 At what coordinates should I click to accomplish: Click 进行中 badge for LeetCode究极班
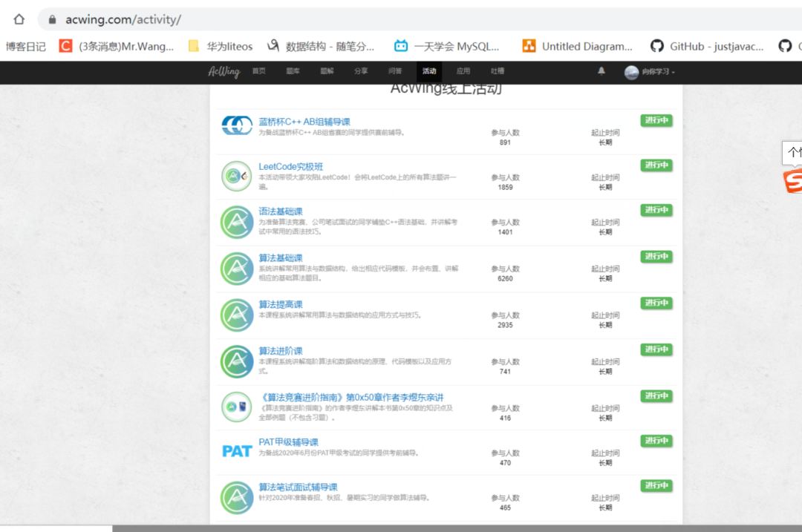click(656, 165)
